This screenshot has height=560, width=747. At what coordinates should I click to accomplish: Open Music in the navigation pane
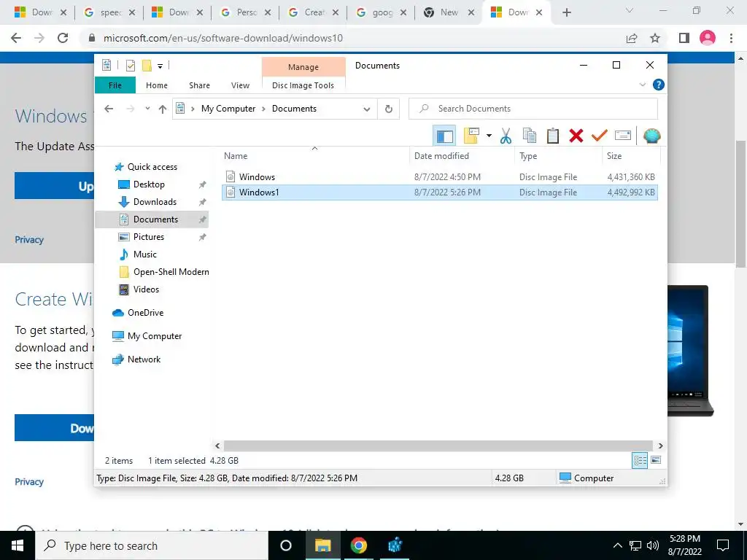click(145, 254)
